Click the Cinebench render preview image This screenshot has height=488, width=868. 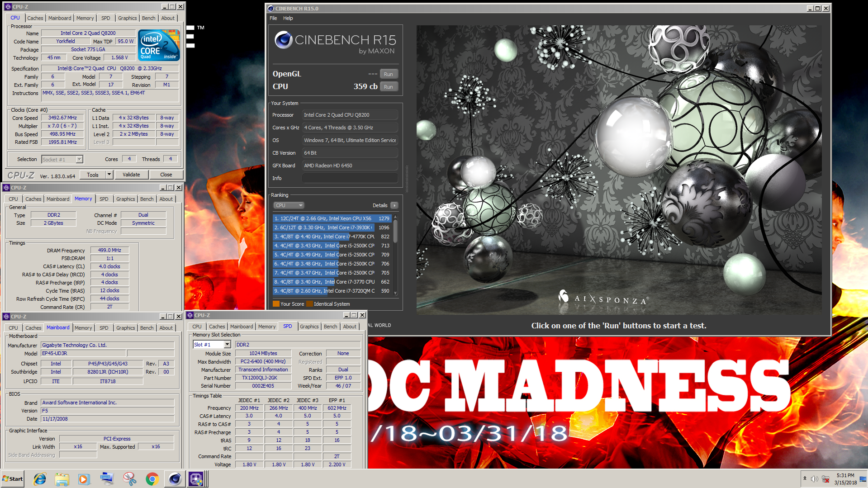click(619, 170)
